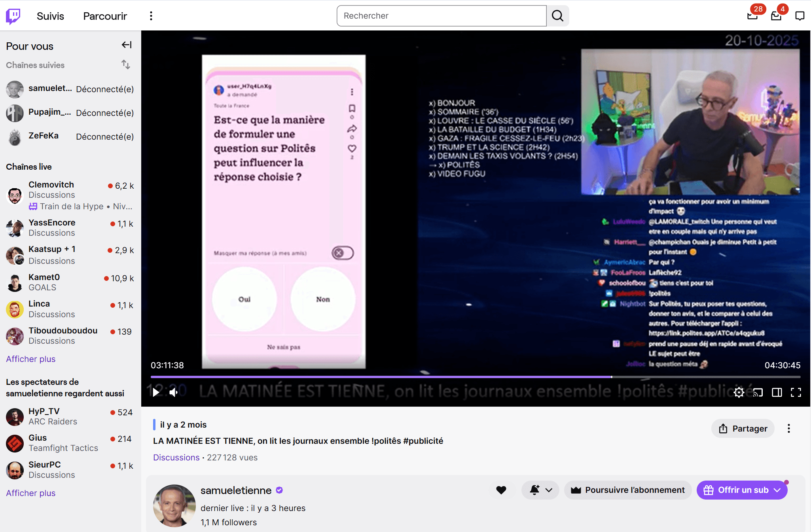
Task: Open the video's three-dot options menu
Action: pos(788,428)
